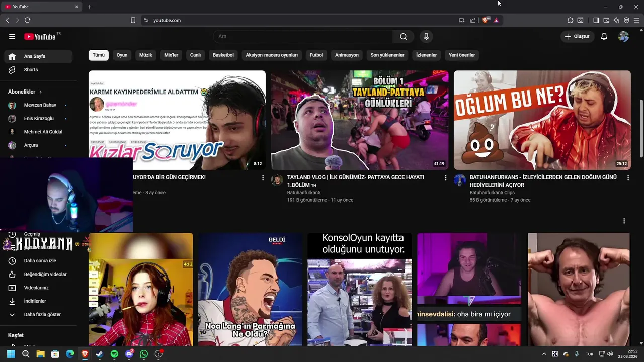Open more options for Kızlar Soruyor video
The width and height of the screenshot is (644, 362).
point(263,178)
